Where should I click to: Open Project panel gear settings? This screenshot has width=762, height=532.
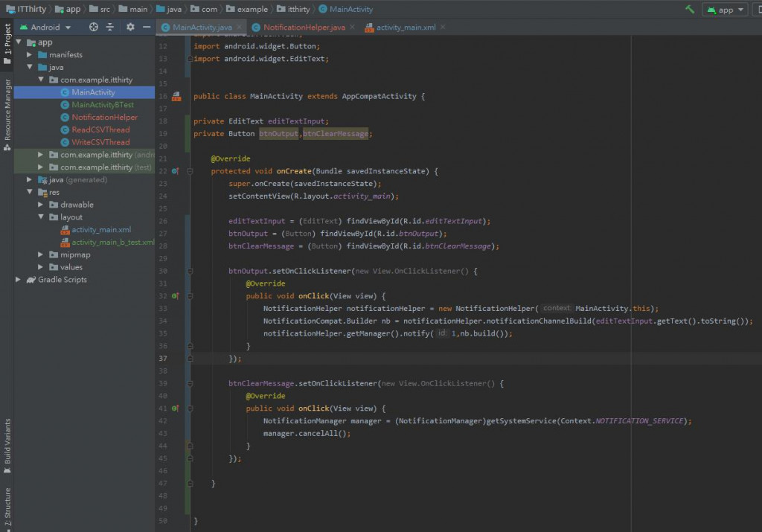tap(130, 27)
